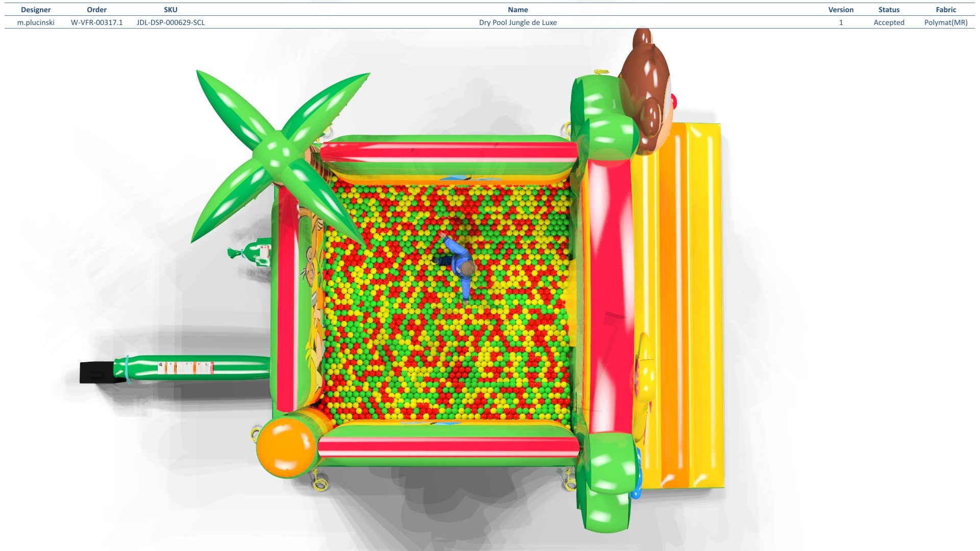980x551 pixels.
Task: Click the 'SKU' column header
Action: (x=170, y=10)
